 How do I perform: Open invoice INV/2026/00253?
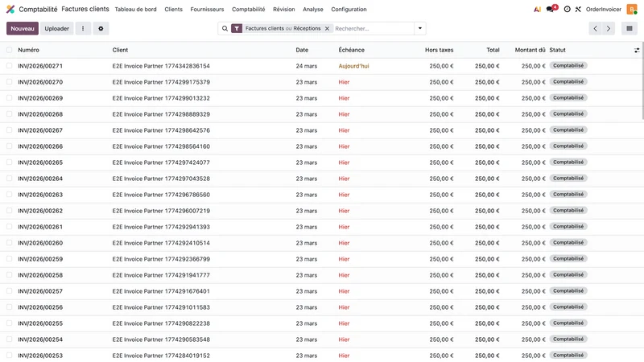pos(40,356)
